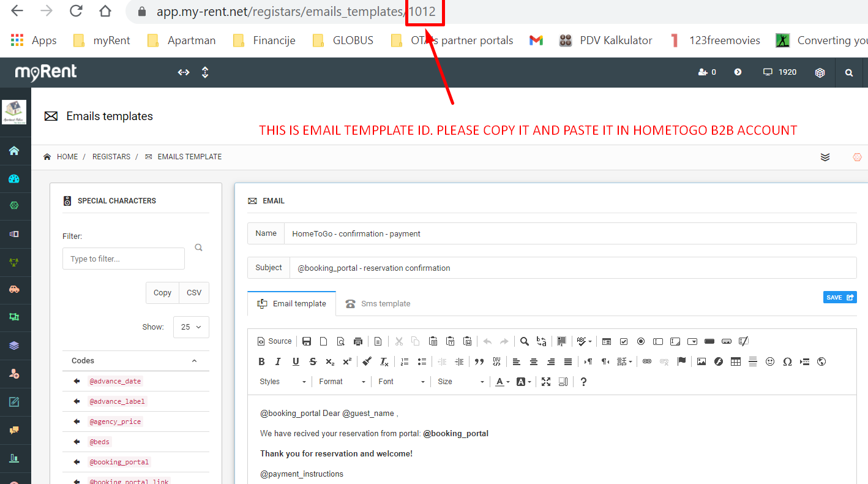Image resolution: width=868 pixels, height=484 pixels.
Task: Insert a table into the template
Action: pyautogui.click(x=736, y=361)
